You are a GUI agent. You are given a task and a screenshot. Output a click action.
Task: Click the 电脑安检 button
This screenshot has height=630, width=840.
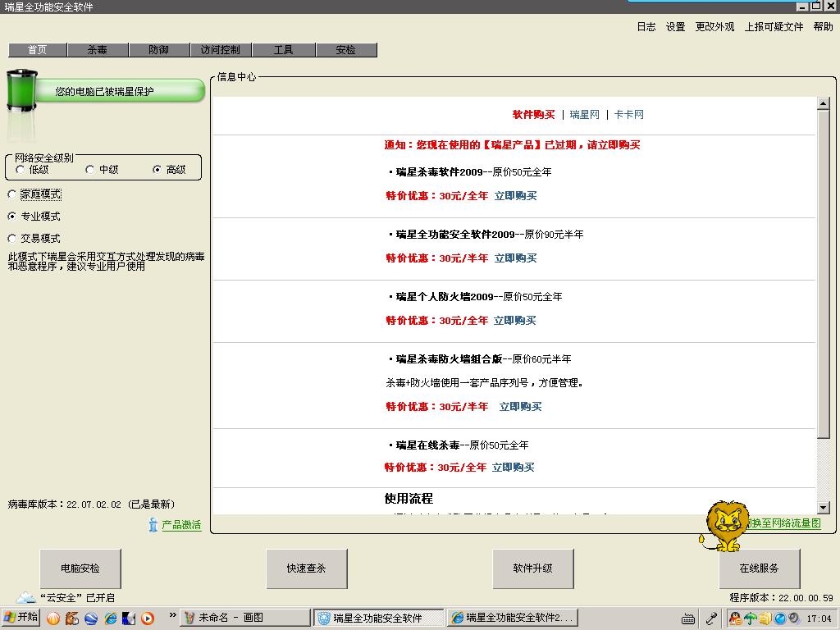click(80, 568)
